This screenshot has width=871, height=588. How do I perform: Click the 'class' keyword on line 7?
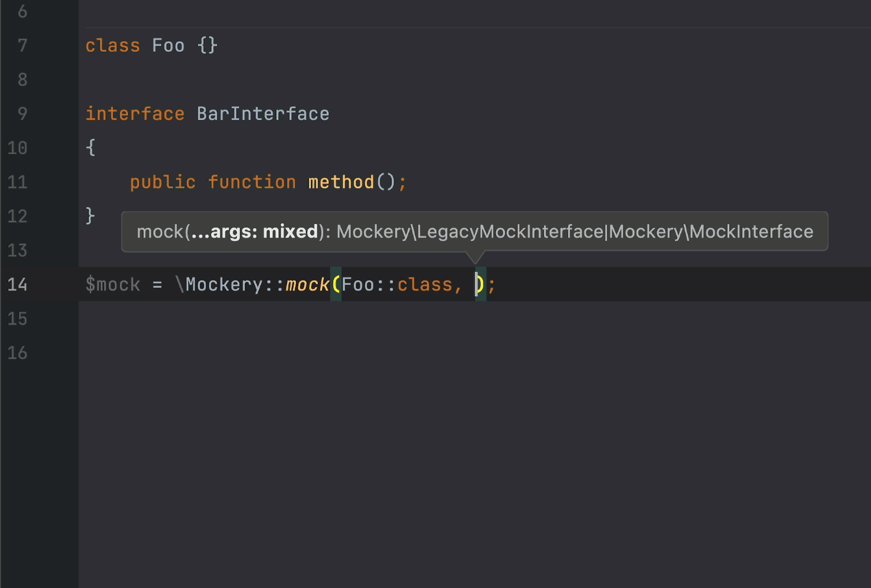[x=113, y=46]
